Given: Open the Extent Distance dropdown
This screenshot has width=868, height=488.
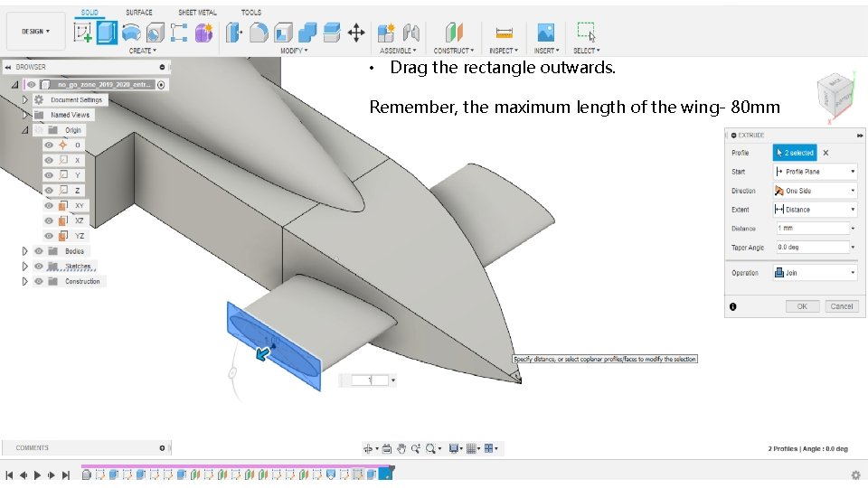Looking at the screenshot, I should click(x=815, y=209).
